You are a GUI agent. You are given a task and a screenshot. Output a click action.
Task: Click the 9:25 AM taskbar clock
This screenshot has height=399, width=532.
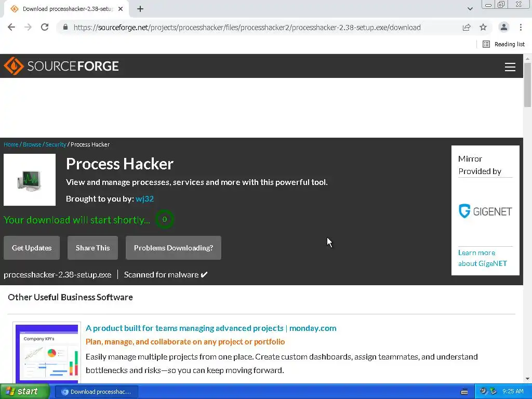[513, 392]
